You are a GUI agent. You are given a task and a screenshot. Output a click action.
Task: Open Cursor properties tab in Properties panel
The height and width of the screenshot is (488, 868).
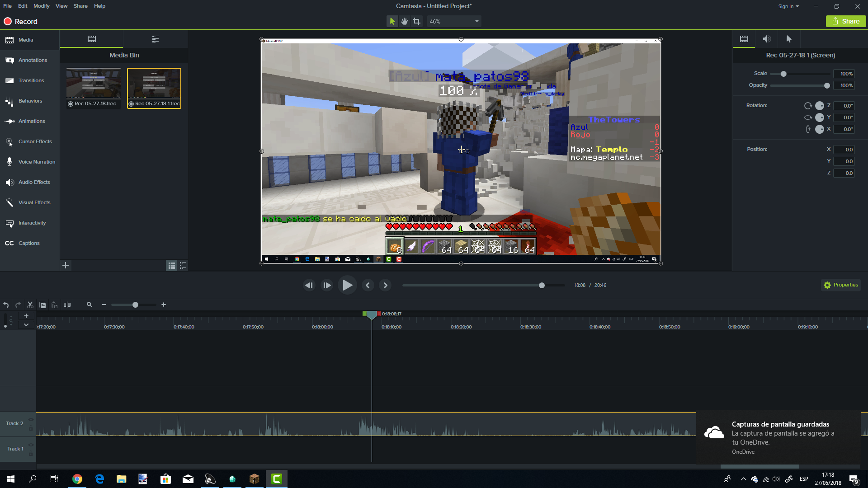[x=789, y=39]
